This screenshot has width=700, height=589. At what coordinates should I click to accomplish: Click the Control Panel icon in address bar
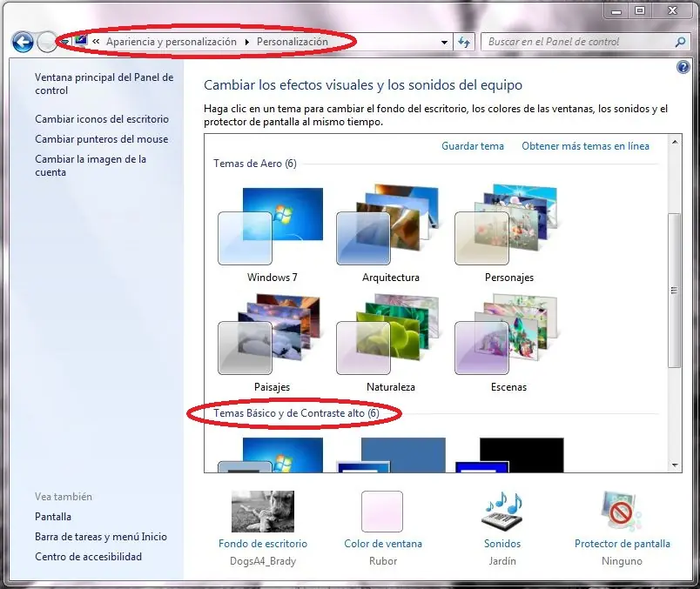point(81,41)
